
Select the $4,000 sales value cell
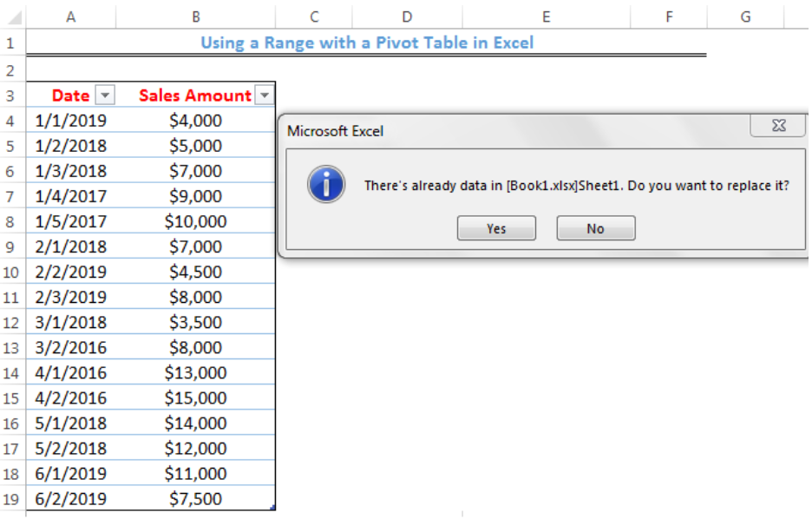(194, 121)
